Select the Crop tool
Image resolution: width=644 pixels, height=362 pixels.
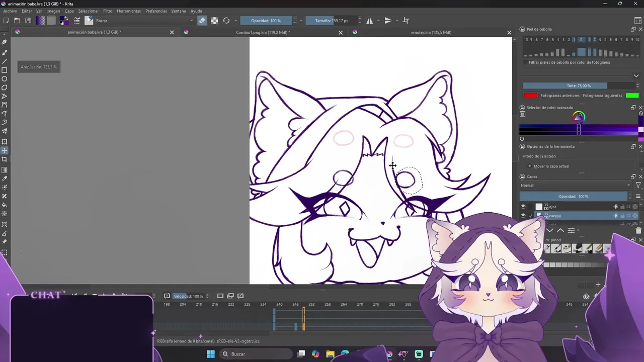[5, 159]
